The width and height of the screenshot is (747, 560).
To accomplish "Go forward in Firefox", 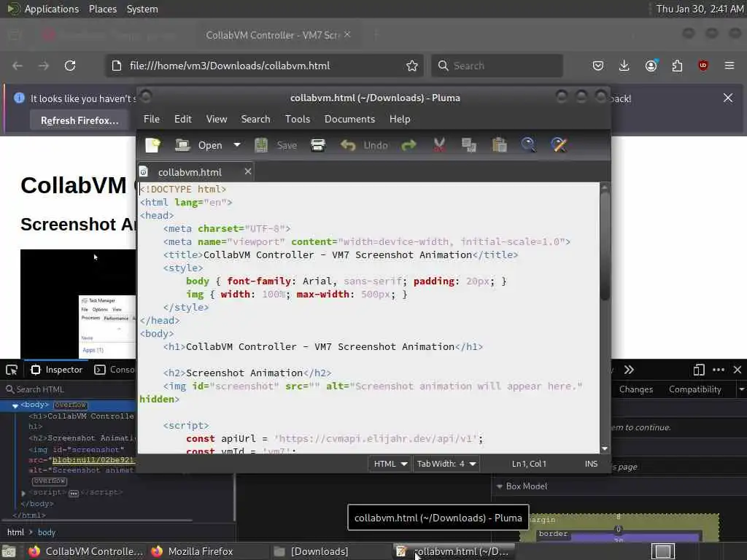I will [x=44, y=66].
